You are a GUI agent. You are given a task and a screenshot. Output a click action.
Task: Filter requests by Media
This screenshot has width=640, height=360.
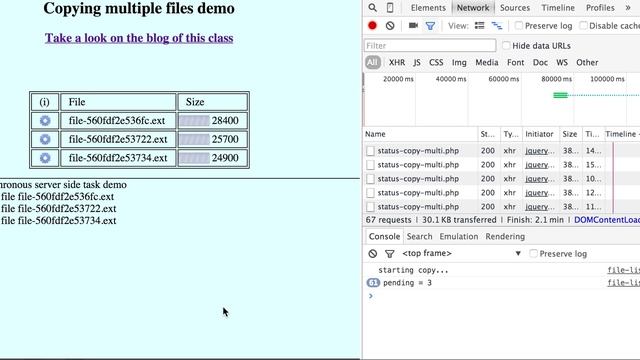point(487,62)
